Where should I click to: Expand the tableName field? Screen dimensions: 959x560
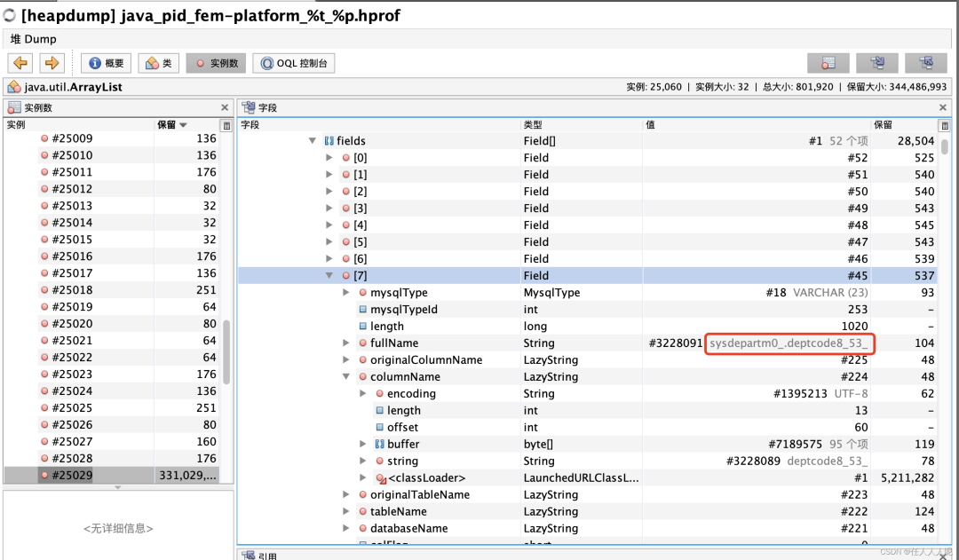(345, 511)
